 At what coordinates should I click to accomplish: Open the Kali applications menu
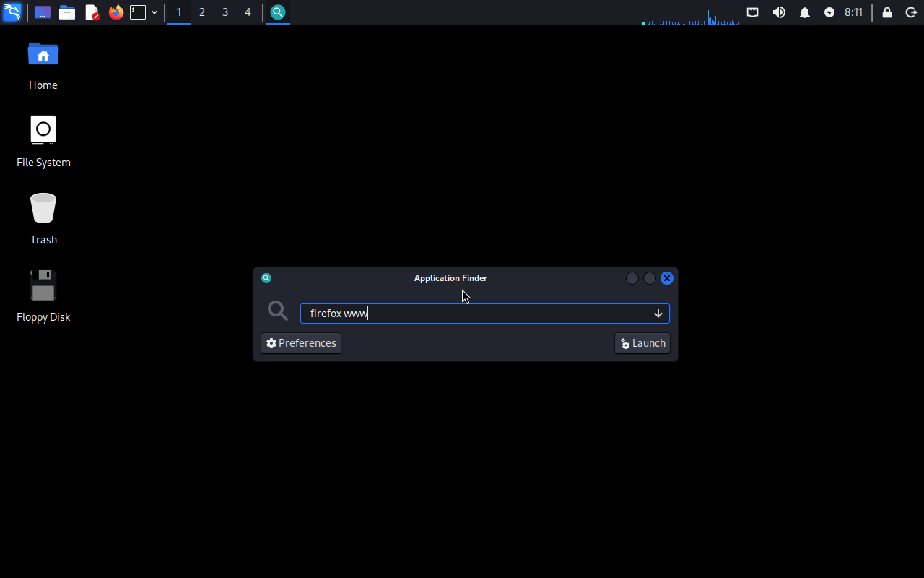(x=12, y=12)
